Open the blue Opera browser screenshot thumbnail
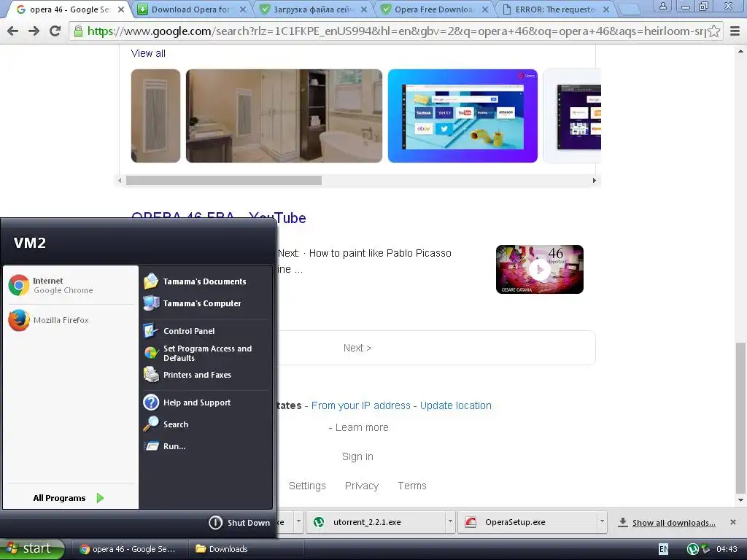This screenshot has width=747, height=560. coord(462,116)
